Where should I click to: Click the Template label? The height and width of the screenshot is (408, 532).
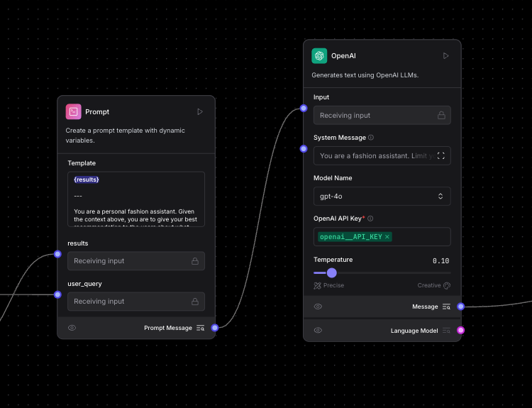pyautogui.click(x=82, y=163)
